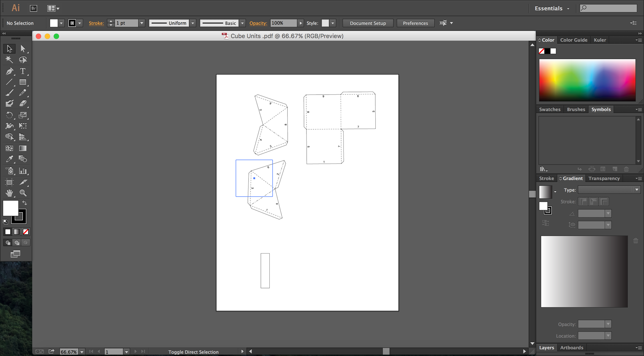The height and width of the screenshot is (356, 644).
Task: Select the Hand tool
Action: (9, 193)
